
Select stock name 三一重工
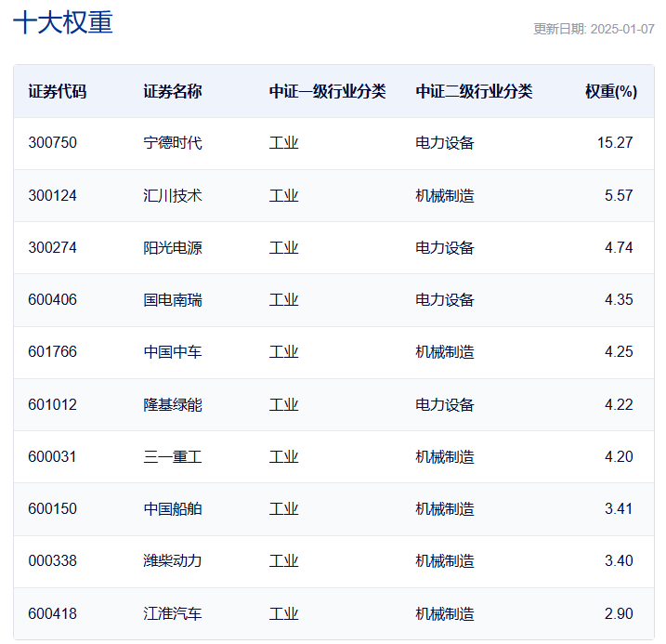coord(173,456)
